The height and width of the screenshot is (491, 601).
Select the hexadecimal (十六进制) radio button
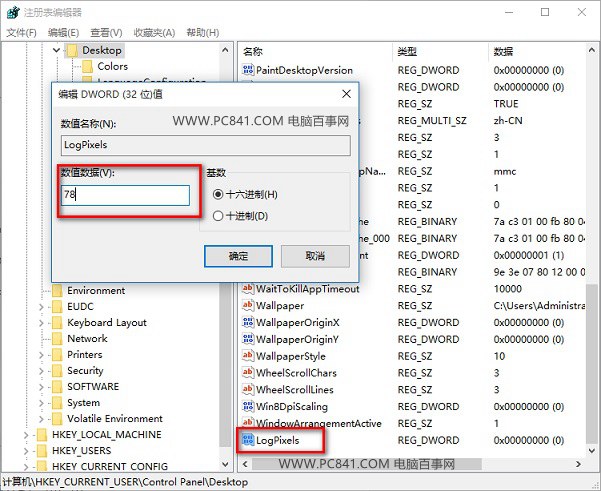tap(218, 194)
